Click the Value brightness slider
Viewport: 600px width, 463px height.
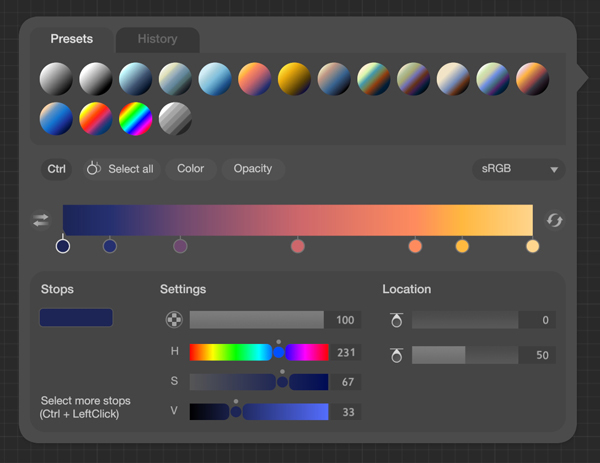click(x=259, y=412)
